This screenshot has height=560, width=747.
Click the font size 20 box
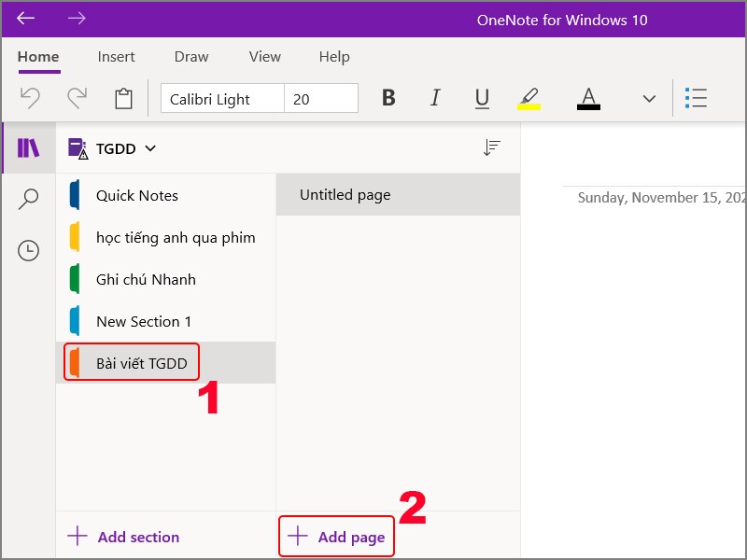point(321,99)
